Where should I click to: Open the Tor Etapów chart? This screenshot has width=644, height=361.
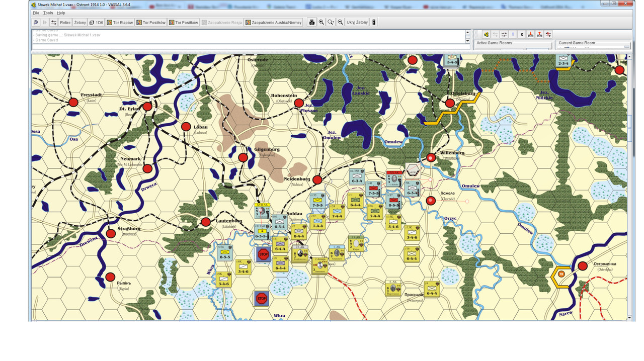120,23
